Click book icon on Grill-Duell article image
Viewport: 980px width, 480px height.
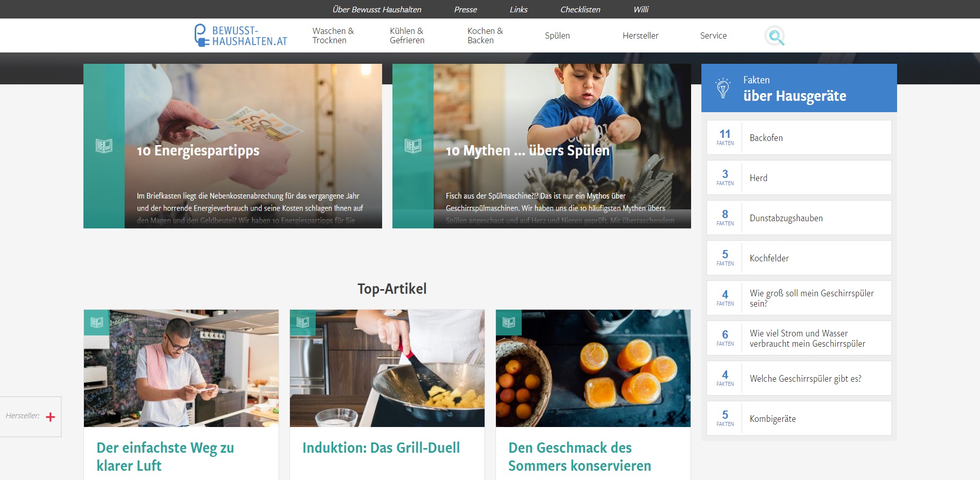click(x=303, y=323)
